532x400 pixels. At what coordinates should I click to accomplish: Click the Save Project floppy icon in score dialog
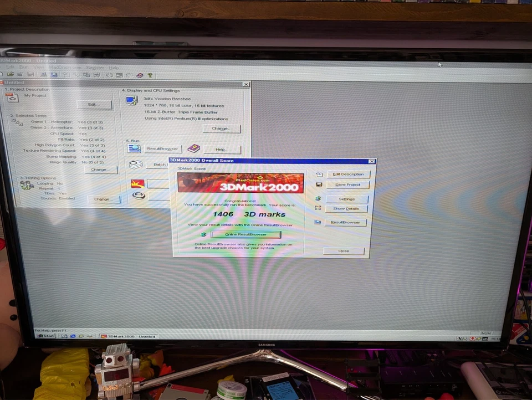[319, 184]
